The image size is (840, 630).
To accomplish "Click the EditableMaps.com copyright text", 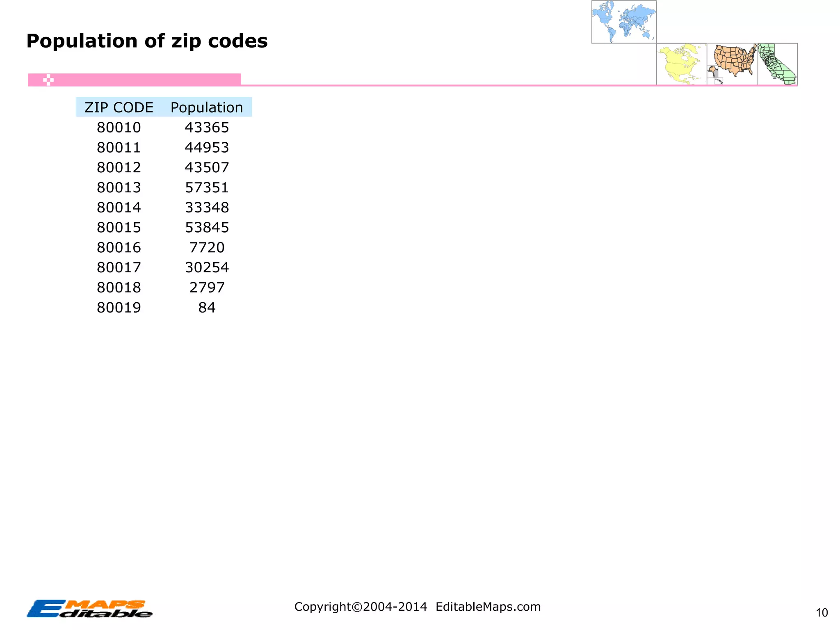I will [418, 607].
